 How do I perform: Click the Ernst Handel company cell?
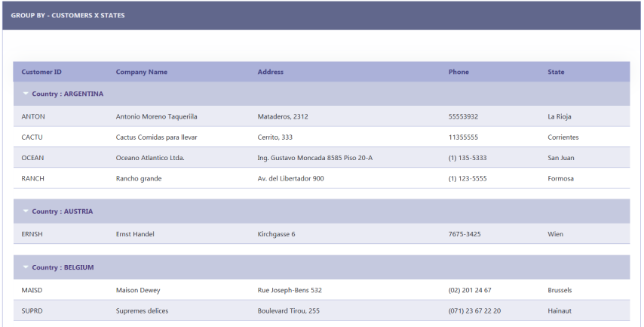(x=135, y=234)
